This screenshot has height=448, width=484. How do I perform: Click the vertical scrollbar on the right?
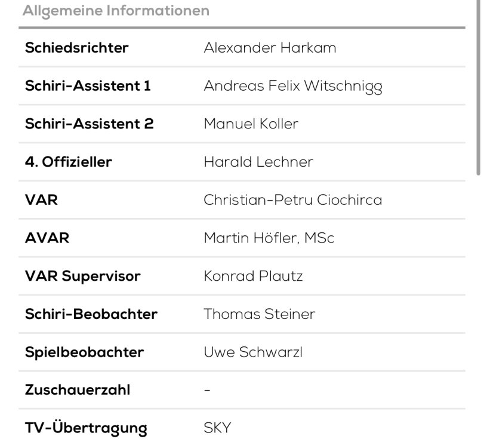(x=479, y=90)
